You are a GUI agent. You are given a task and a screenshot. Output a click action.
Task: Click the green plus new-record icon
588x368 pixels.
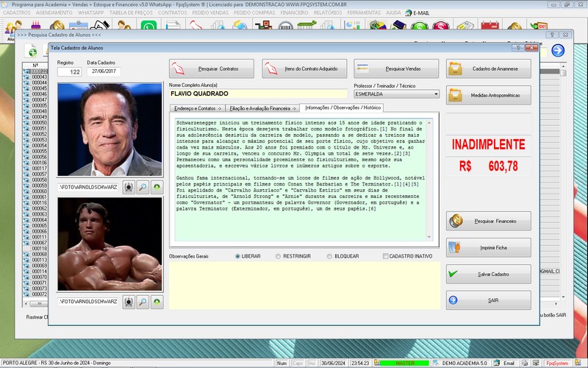[x=32, y=52]
